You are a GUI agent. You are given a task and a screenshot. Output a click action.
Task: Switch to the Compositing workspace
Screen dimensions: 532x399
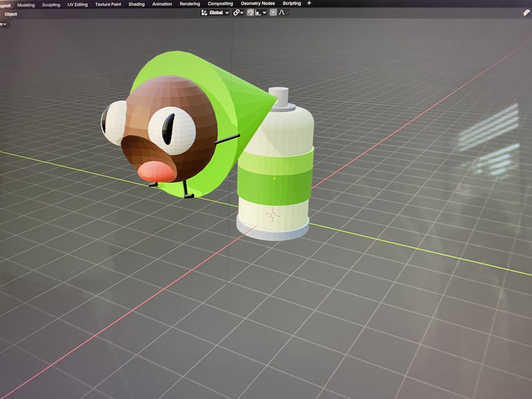pyautogui.click(x=220, y=4)
